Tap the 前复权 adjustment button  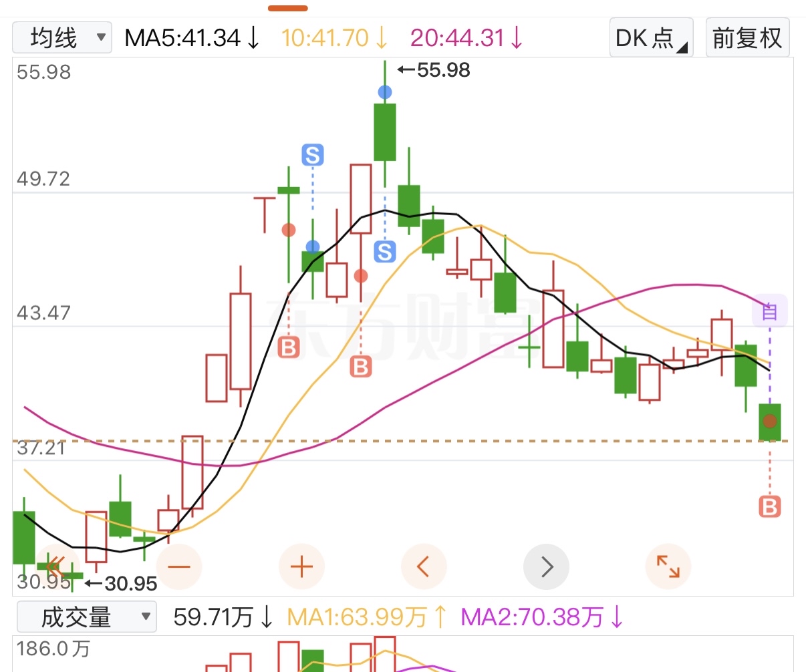[747, 37]
